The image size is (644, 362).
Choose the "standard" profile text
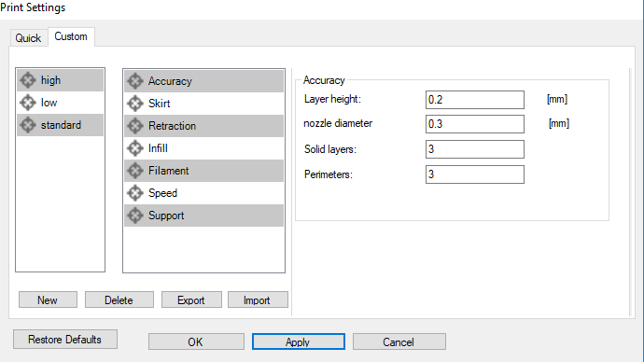pyautogui.click(x=61, y=125)
